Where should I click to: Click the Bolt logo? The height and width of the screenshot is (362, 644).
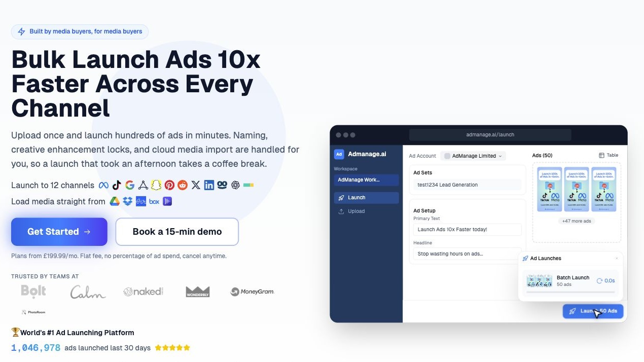(x=33, y=291)
